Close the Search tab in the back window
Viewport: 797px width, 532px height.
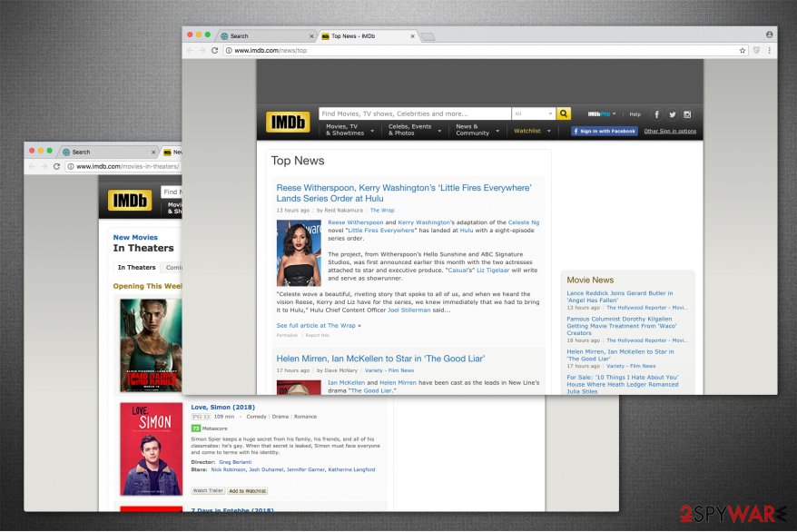pos(153,152)
